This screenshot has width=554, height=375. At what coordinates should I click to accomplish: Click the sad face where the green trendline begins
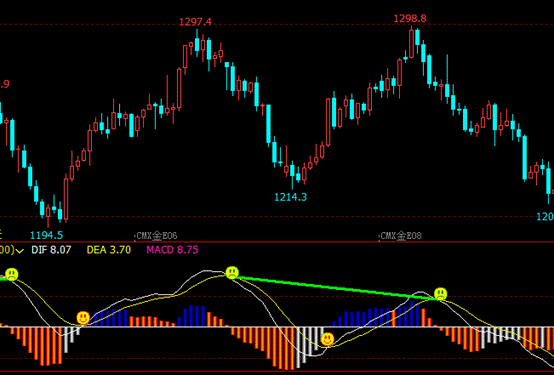(x=232, y=273)
